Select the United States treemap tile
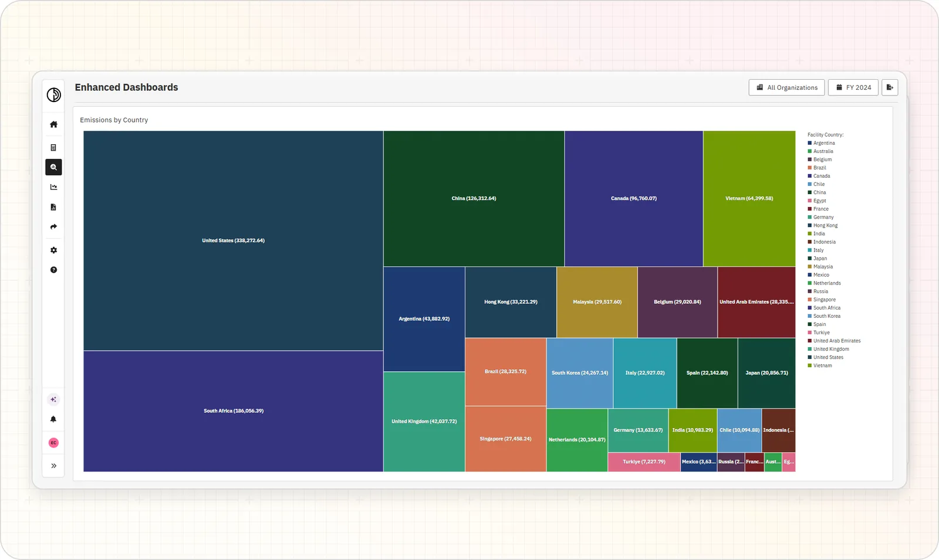Image resolution: width=939 pixels, height=560 pixels. pyautogui.click(x=233, y=240)
